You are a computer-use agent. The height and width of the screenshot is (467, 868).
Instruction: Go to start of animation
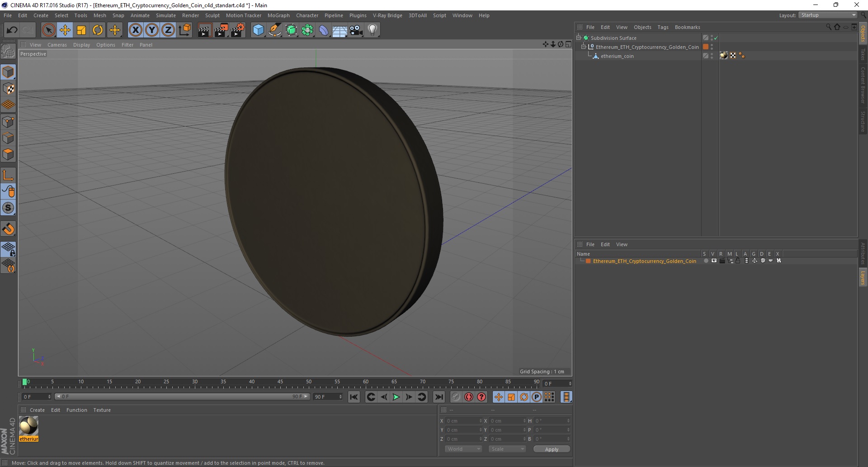pyautogui.click(x=354, y=397)
